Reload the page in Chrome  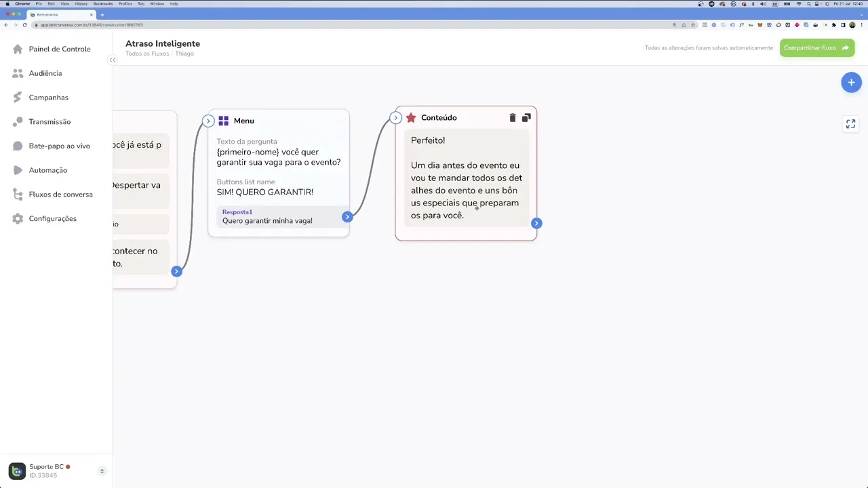pos(25,25)
